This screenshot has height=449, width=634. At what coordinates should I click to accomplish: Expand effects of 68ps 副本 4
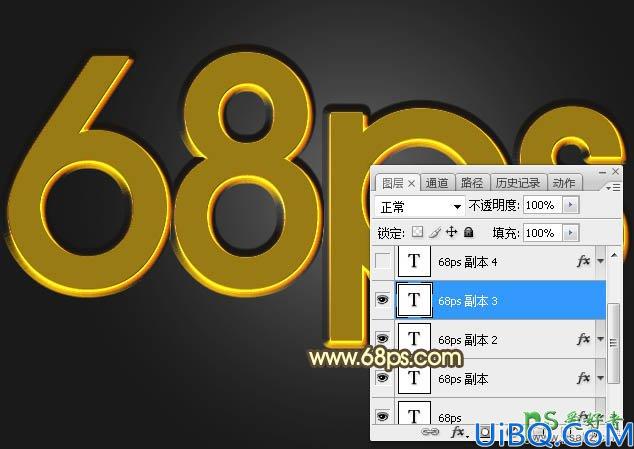pos(600,262)
